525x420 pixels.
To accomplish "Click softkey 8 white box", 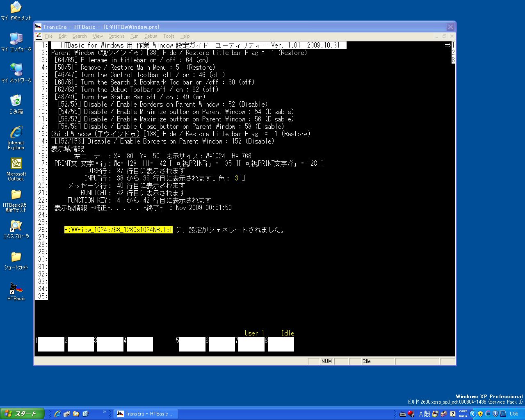I will coord(281,344).
